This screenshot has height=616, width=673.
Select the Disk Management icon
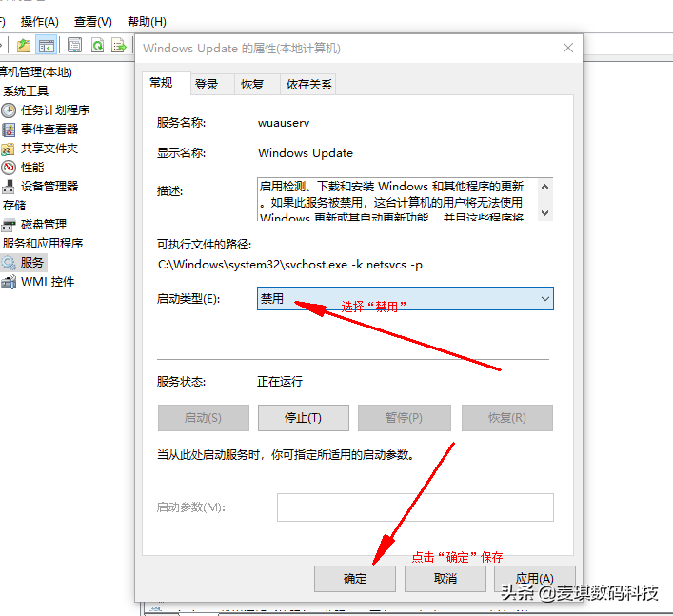click(x=9, y=225)
